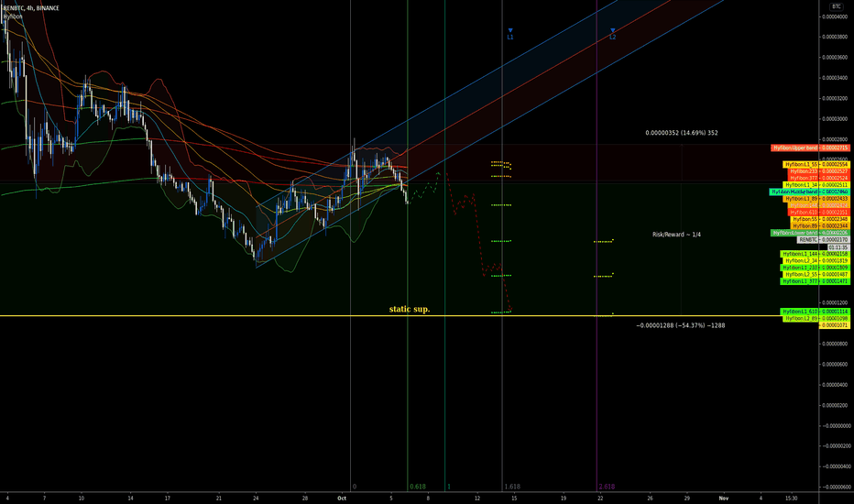Select the Hyfibon:233 red price label
This screenshot has height=504, width=854.
(x=819, y=171)
